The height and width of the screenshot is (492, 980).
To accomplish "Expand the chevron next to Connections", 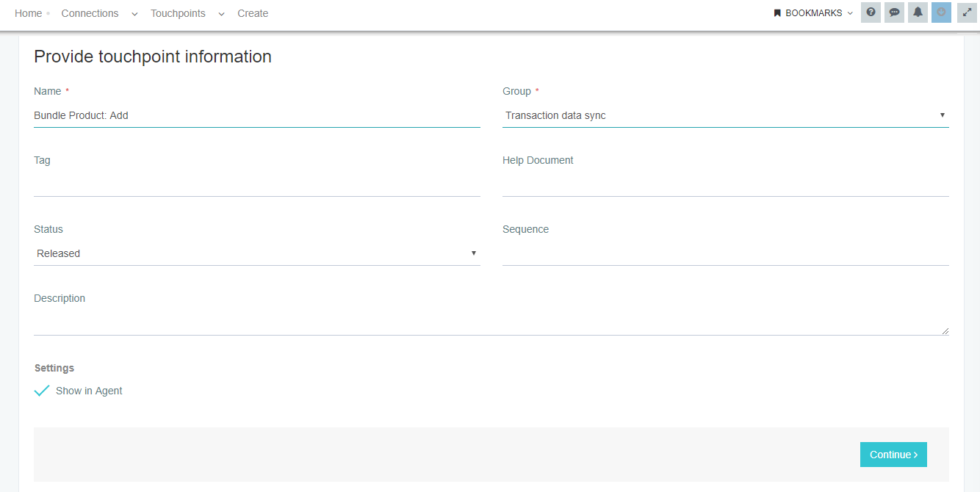I will coord(134,14).
